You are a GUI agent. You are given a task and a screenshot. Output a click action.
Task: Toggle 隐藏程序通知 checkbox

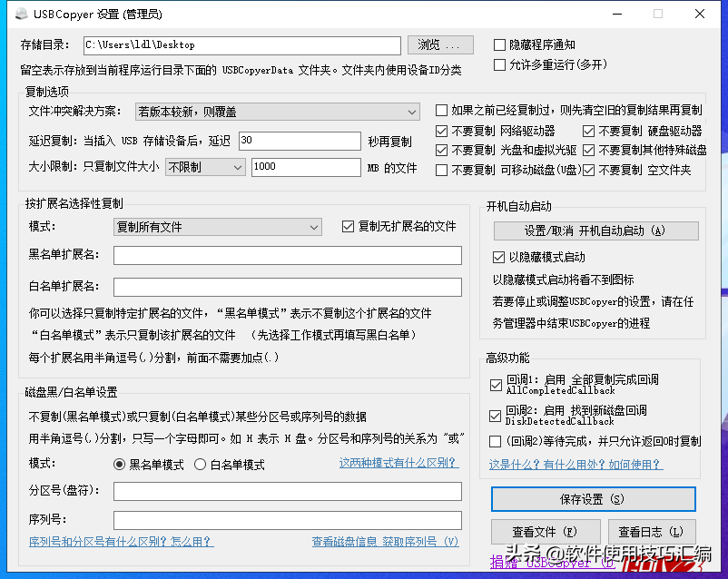coord(499,45)
